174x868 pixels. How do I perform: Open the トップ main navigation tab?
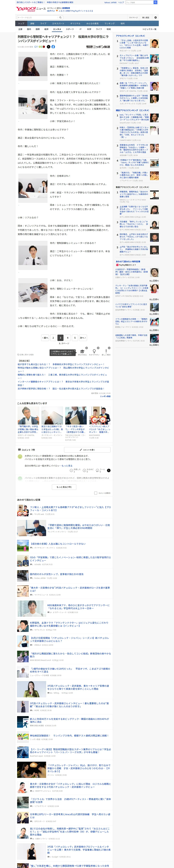(x=21, y=24)
